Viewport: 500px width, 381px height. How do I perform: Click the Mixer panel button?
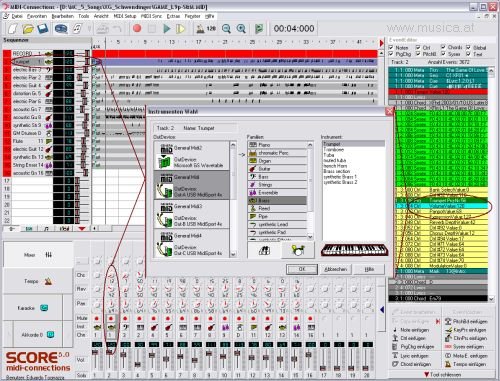[x=38, y=255]
